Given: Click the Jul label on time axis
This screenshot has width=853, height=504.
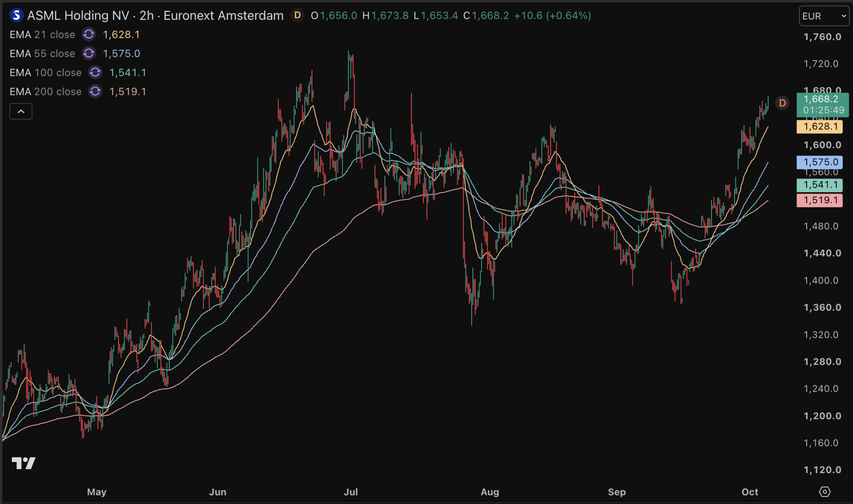Looking at the screenshot, I should pyautogui.click(x=351, y=492).
